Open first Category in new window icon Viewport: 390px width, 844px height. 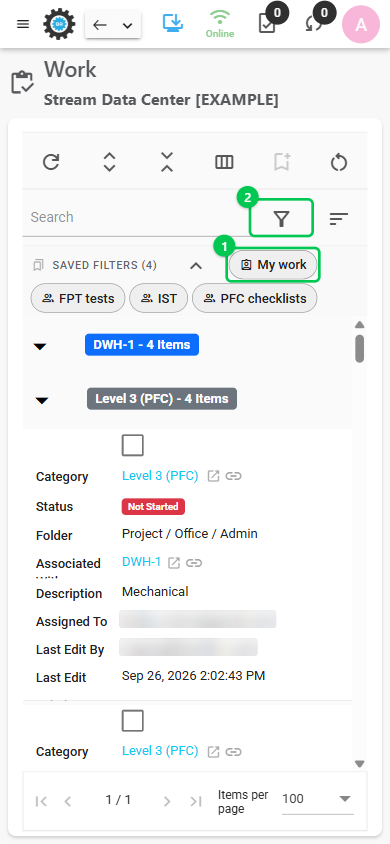214,476
